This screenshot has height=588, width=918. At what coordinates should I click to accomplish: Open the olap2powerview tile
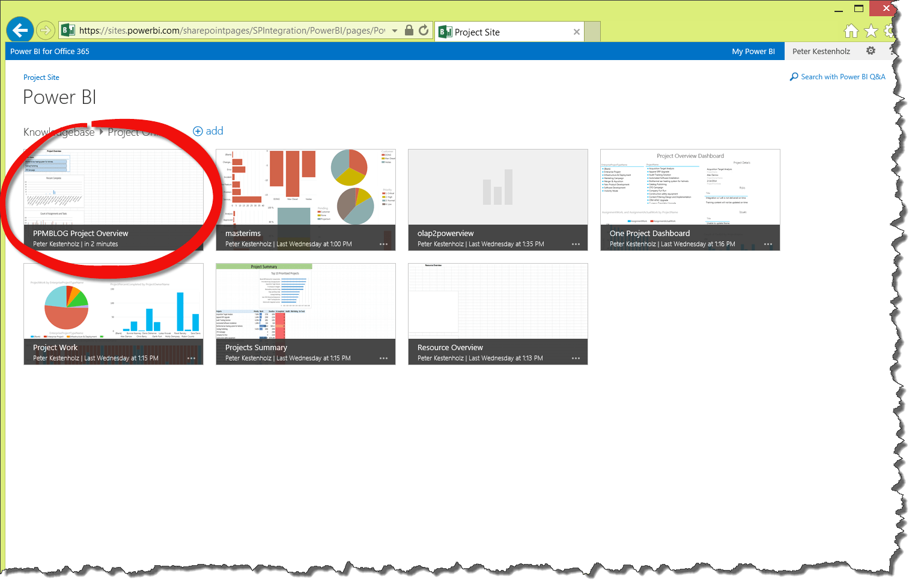[498, 200]
